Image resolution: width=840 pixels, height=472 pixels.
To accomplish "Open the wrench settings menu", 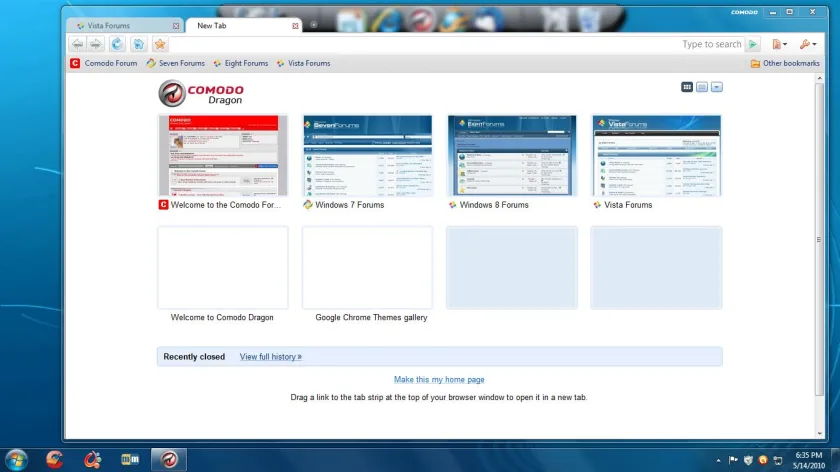I will point(808,44).
